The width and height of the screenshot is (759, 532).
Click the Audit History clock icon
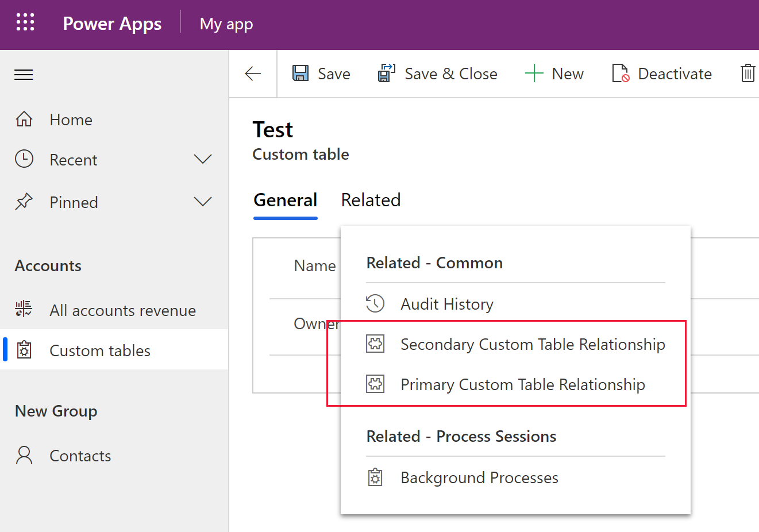click(x=375, y=303)
